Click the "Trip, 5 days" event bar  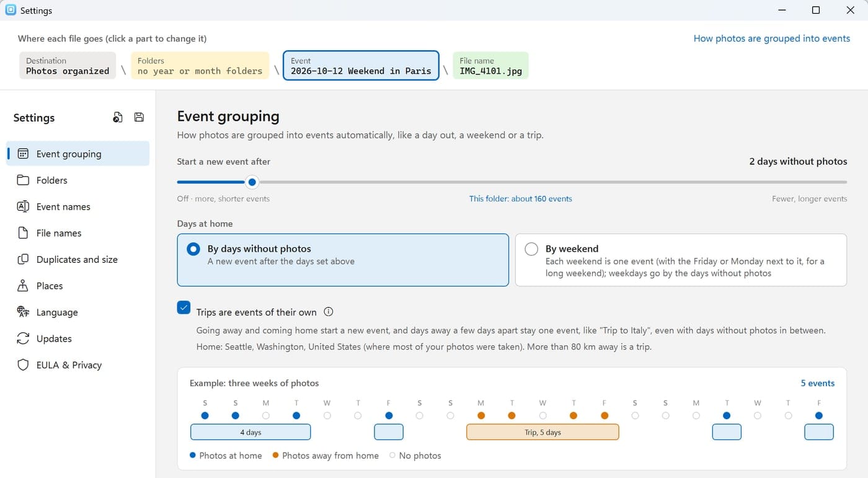click(542, 432)
